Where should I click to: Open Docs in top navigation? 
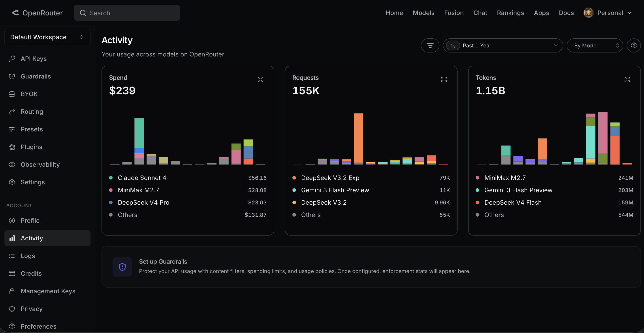click(566, 13)
